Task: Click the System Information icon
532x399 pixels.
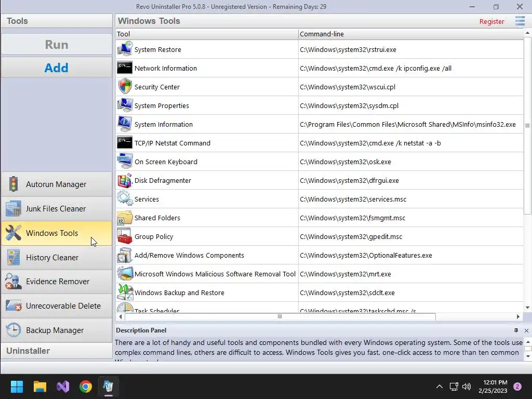Action: (125, 124)
